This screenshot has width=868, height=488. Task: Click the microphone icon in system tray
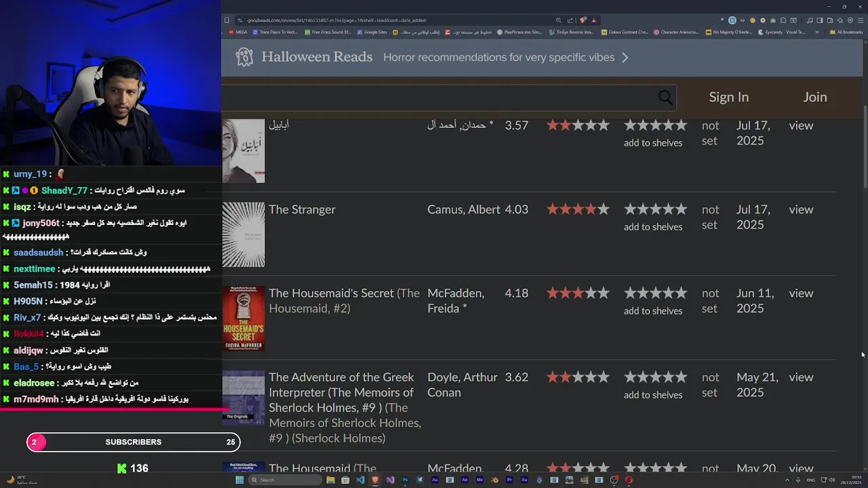click(x=798, y=480)
